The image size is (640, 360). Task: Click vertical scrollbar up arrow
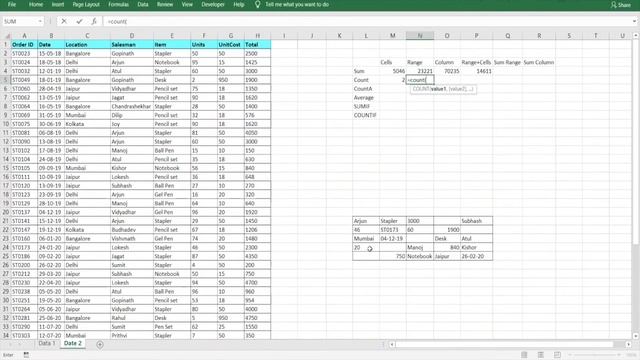[x=636, y=36]
